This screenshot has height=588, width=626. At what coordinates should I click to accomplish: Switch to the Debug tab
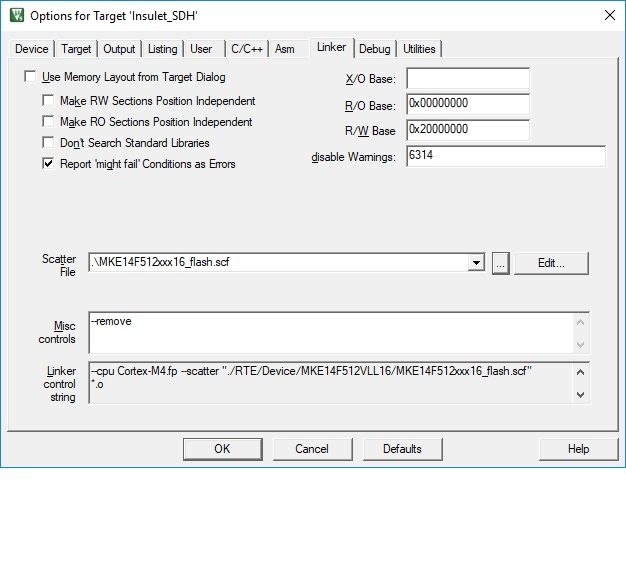[375, 49]
